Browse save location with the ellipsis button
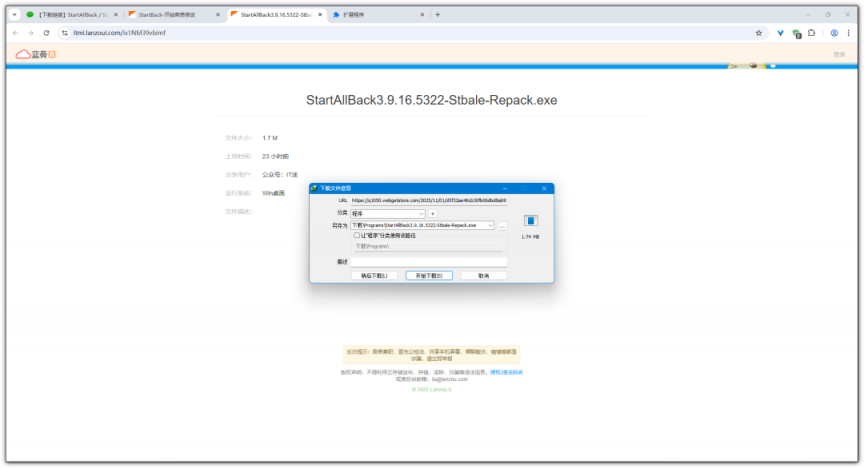Screen dimensions: 864x468 point(502,226)
